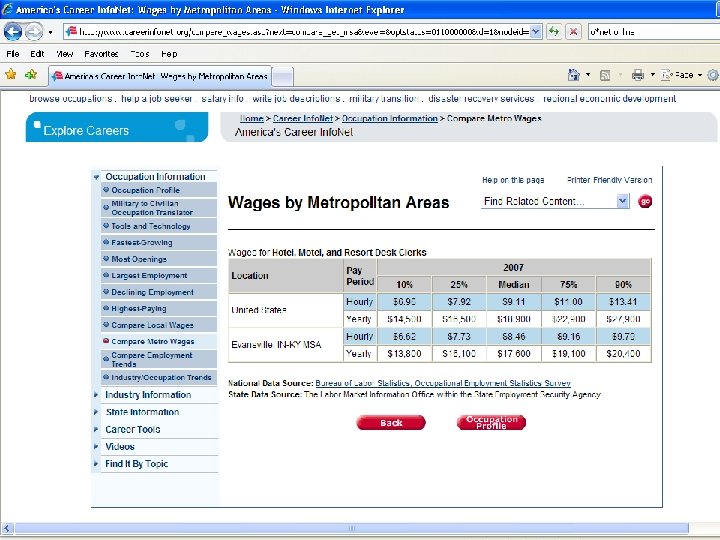Open the Edit menu

click(37, 54)
